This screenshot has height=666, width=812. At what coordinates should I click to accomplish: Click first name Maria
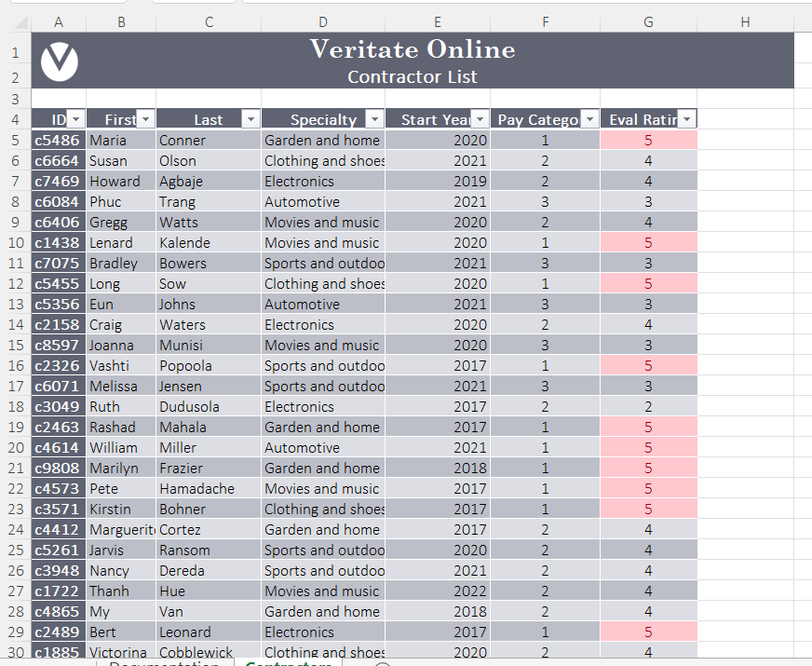121,141
